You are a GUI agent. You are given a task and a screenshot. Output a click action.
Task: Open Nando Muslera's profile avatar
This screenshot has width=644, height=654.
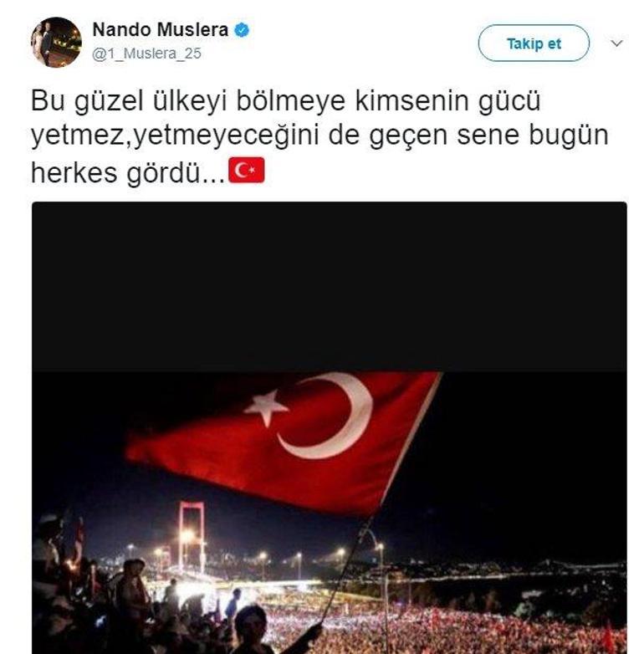pyautogui.click(x=56, y=42)
